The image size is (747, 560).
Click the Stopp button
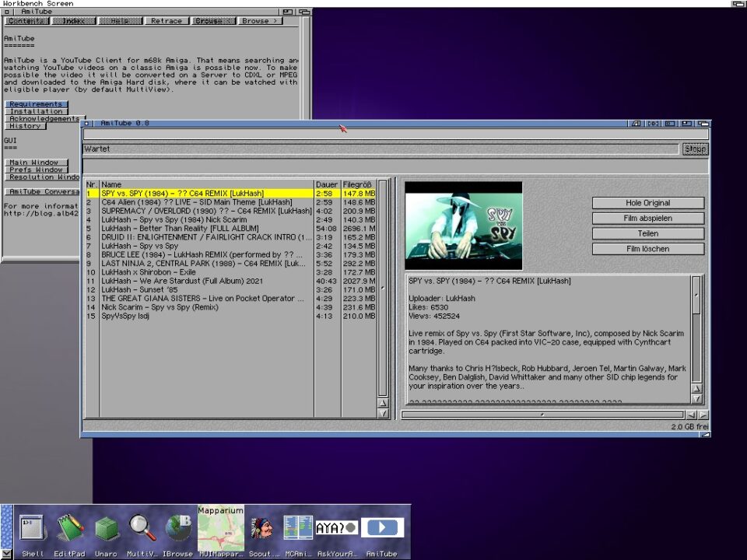[695, 149]
